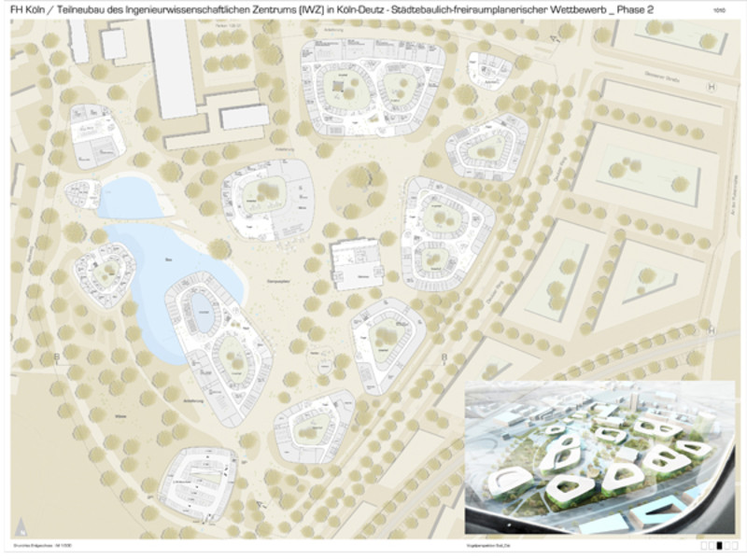Click the north arrow symbol in bottom-left corner
Viewport: 747px width, 560px height.
pos(21,524)
